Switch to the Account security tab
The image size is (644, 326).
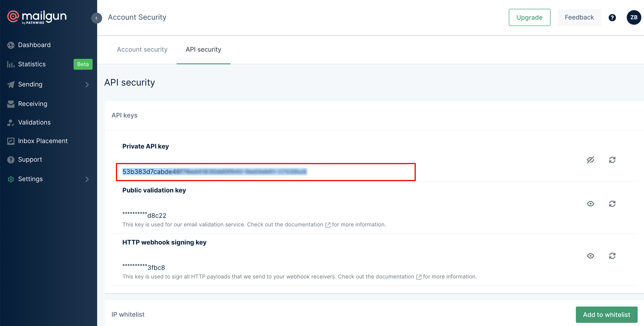142,50
